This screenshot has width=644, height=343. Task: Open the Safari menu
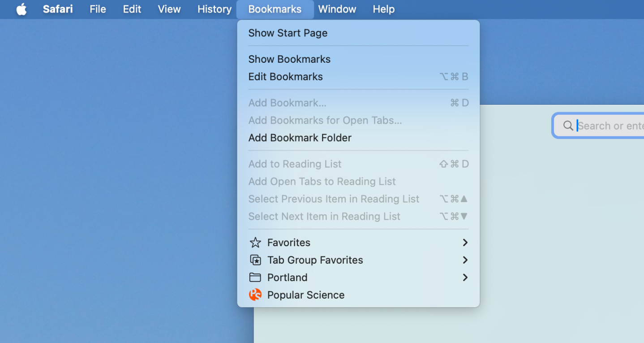pyautogui.click(x=57, y=9)
